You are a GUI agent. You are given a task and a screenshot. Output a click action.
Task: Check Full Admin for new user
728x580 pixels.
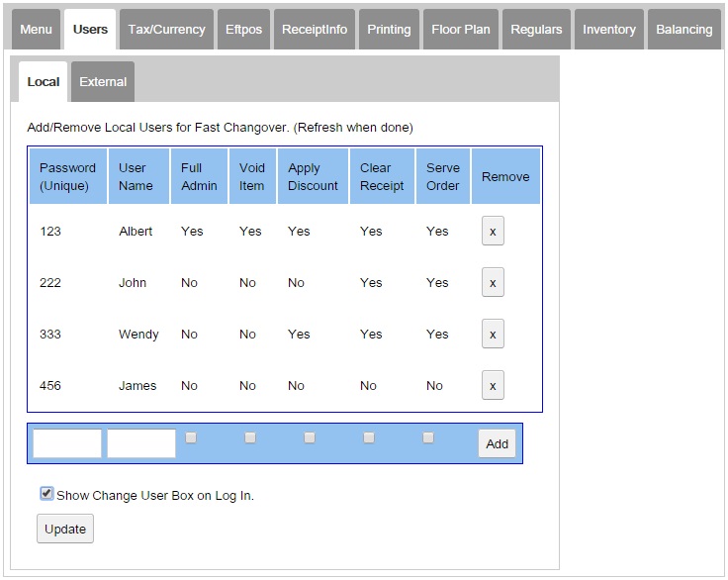(x=191, y=437)
